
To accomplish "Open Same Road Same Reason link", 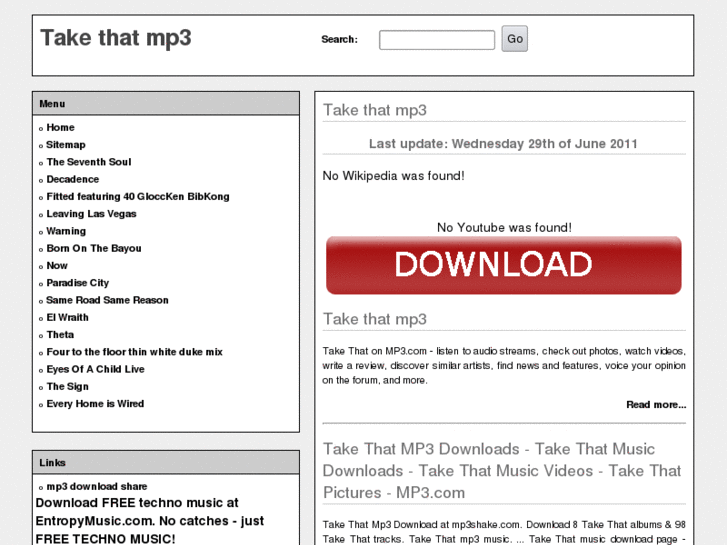I will (x=107, y=300).
